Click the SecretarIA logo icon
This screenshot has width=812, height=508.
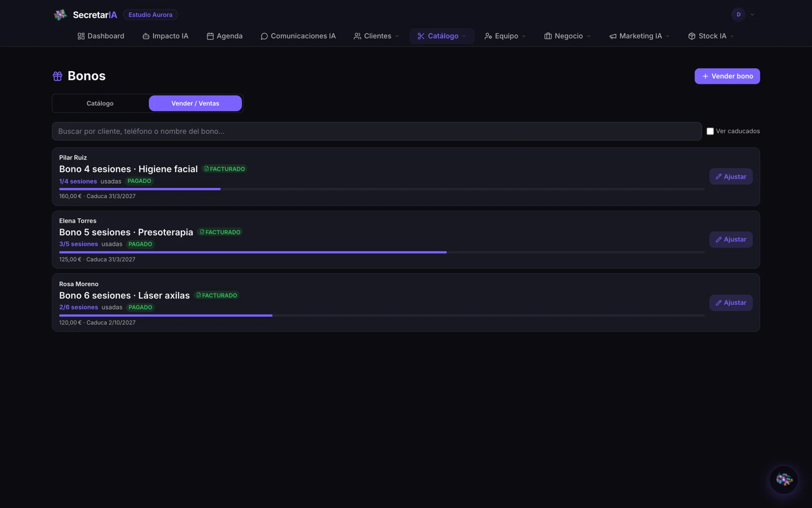pyautogui.click(x=60, y=15)
